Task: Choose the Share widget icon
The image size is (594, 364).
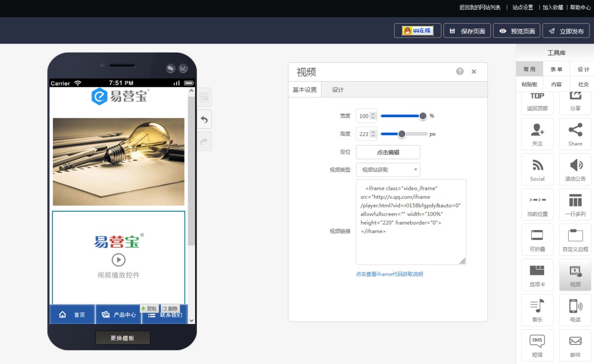Action: pyautogui.click(x=575, y=134)
